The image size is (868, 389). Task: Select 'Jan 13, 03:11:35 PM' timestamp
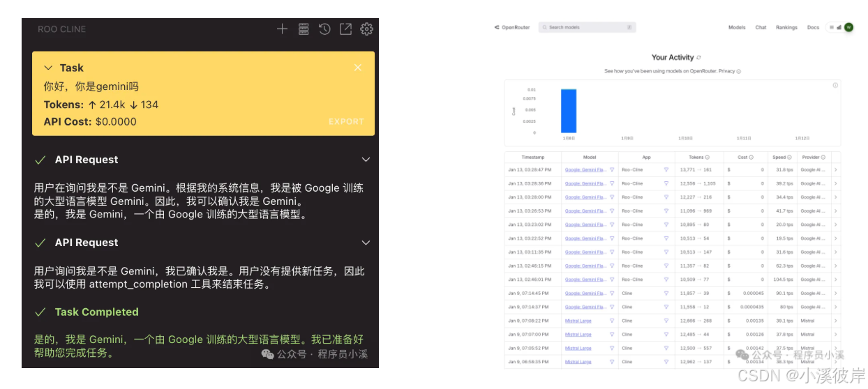coord(530,252)
